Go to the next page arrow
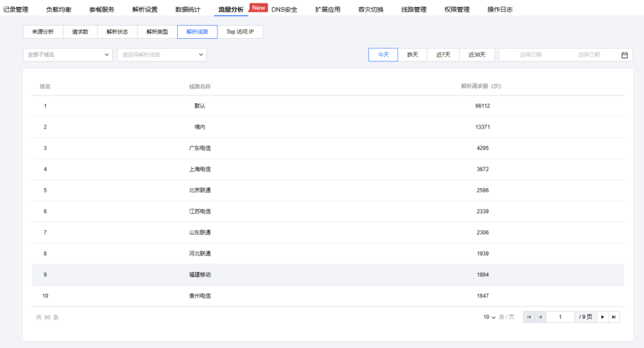Screen dimensions: 644x348 [x=602, y=317]
